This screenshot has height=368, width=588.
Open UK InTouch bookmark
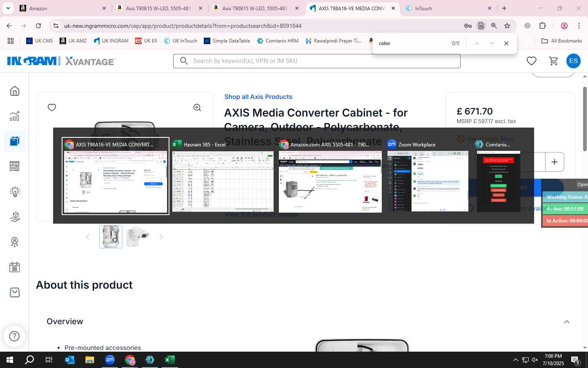(x=180, y=41)
